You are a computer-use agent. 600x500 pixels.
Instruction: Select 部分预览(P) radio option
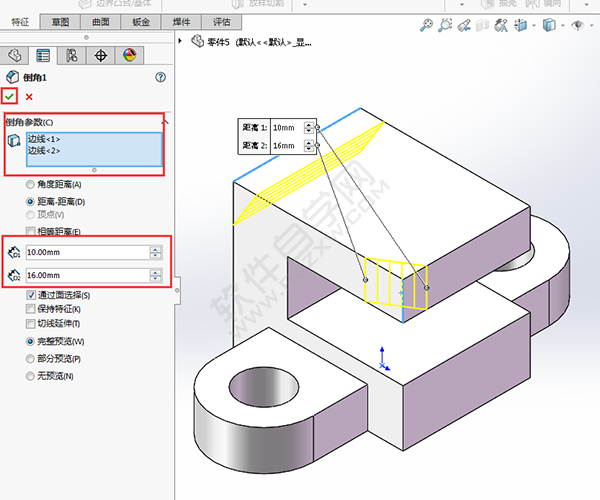pyautogui.click(x=30, y=359)
